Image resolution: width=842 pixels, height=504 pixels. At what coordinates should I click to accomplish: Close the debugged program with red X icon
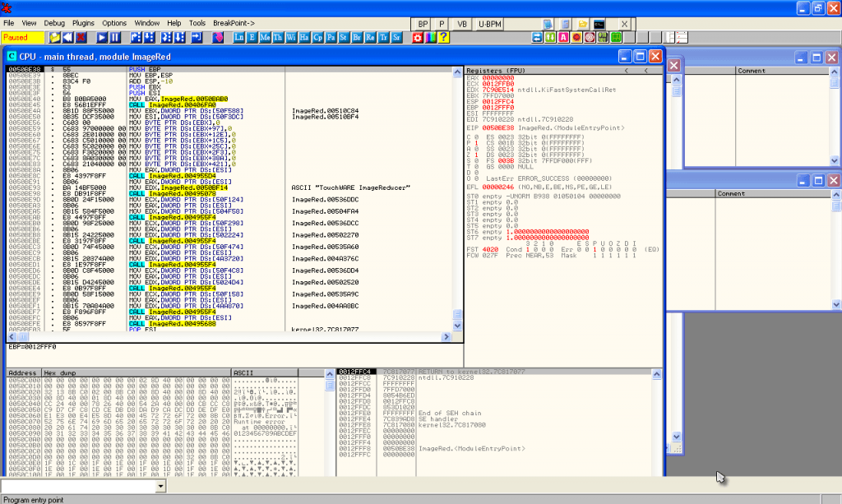pyautogui.click(x=82, y=38)
